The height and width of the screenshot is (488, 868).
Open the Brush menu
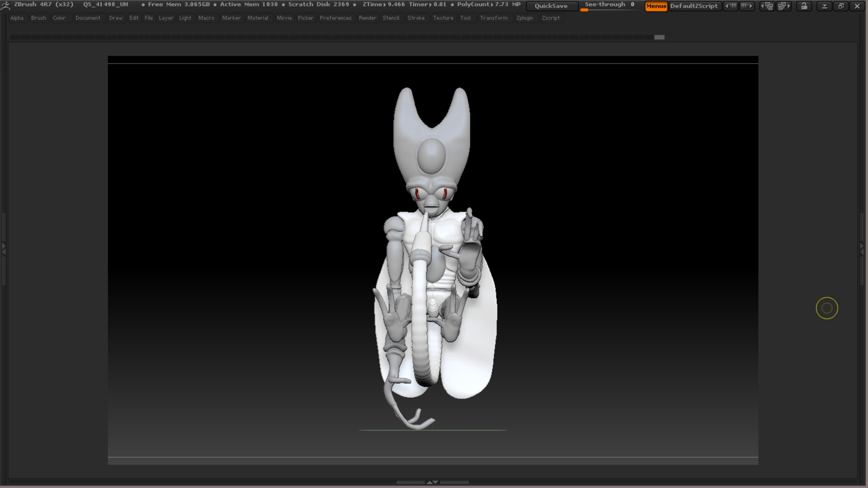pyautogui.click(x=38, y=18)
